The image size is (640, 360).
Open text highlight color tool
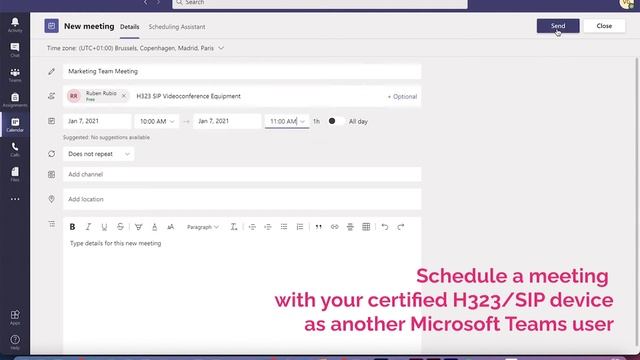(x=139, y=227)
